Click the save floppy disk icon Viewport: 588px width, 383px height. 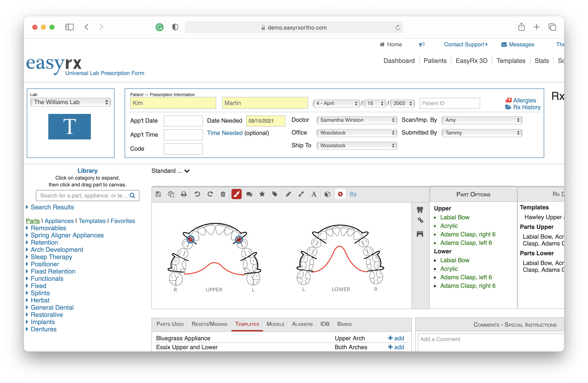tap(158, 194)
